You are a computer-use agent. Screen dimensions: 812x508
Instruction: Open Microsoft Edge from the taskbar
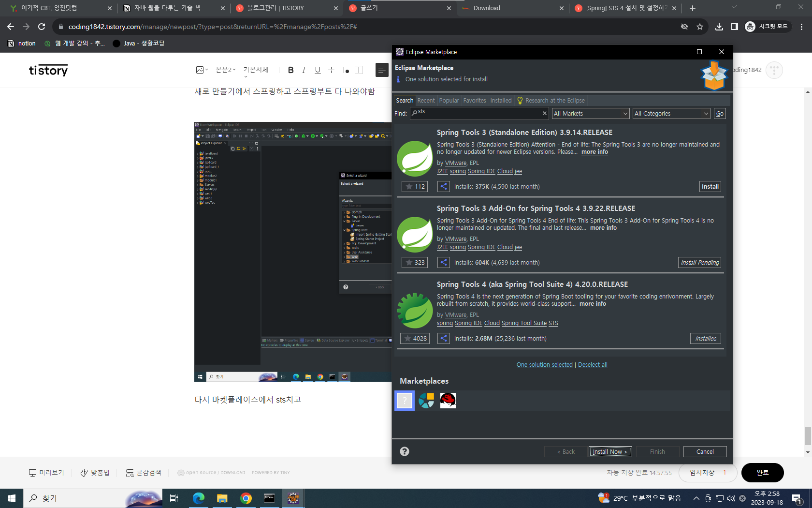click(199, 498)
